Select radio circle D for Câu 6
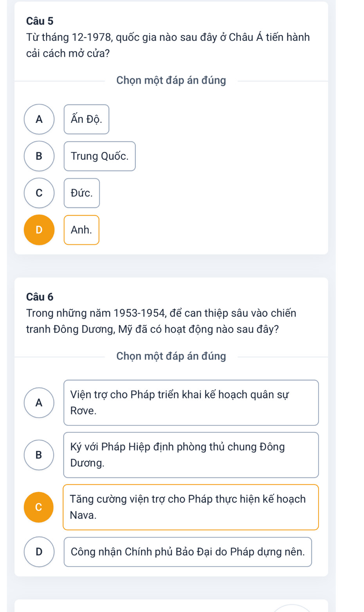 click(x=39, y=552)
